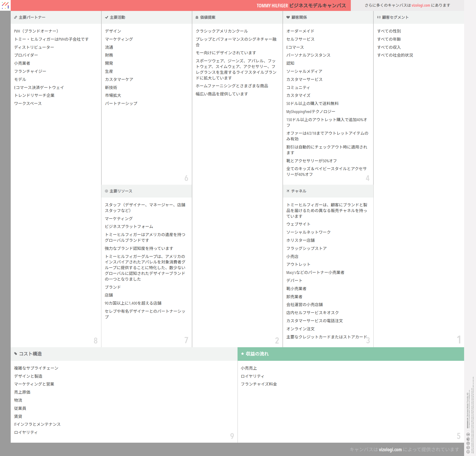Click the heart icon beside 顧客関係
The height and width of the screenshot is (456, 476).
tap(288, 17)
